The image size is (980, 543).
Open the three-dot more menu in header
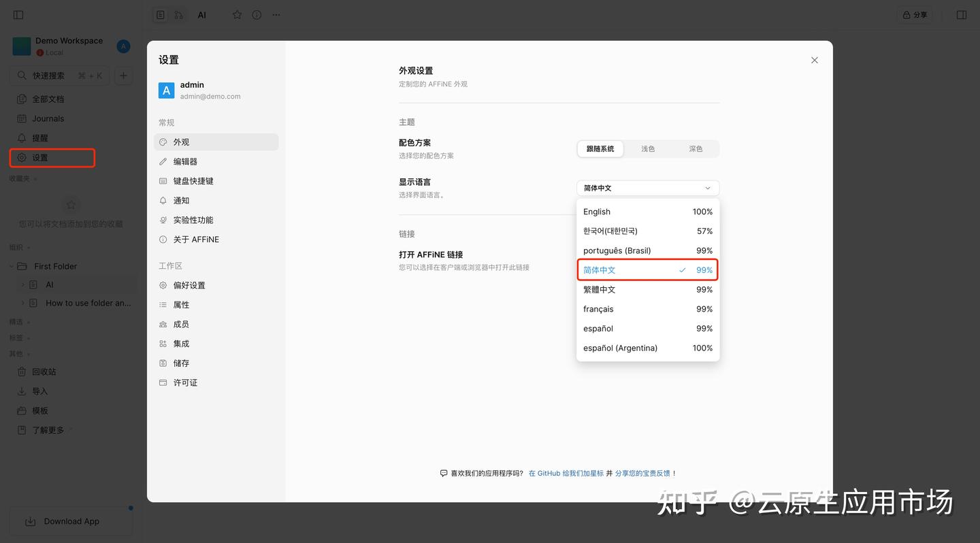[x=276, y=15]
